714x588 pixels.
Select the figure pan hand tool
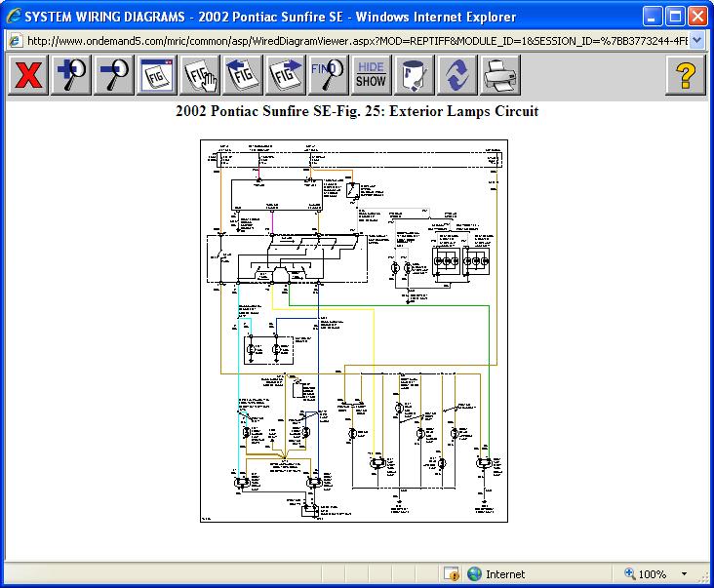199,75
